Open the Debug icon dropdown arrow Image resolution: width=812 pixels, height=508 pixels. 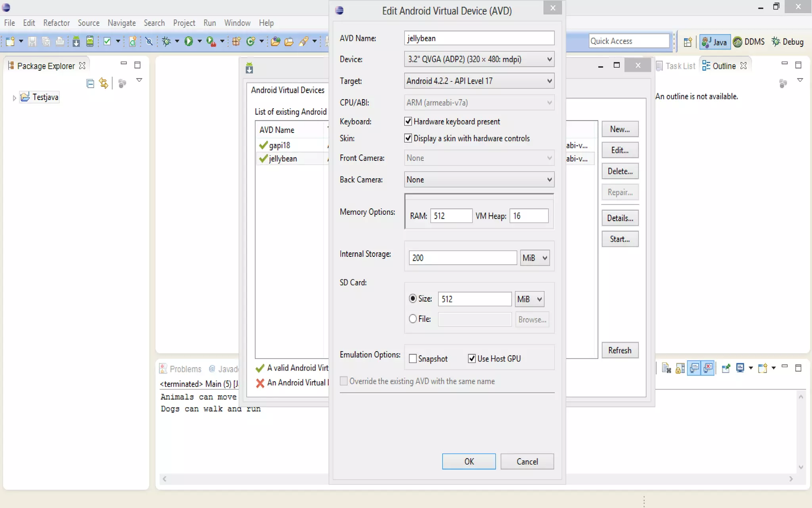(177, 41)
